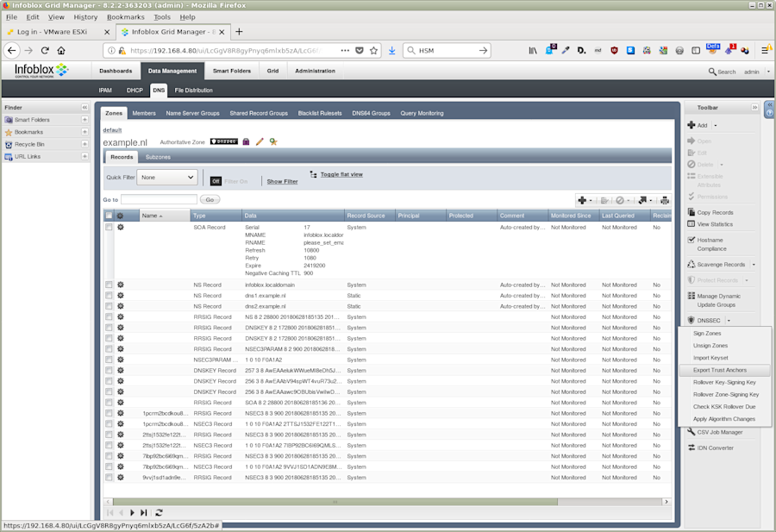Image resolution: width=776 pixels, height=532 pixels.
Task: Click the Toggle flat view tree icon
Action: coord(313,174)
